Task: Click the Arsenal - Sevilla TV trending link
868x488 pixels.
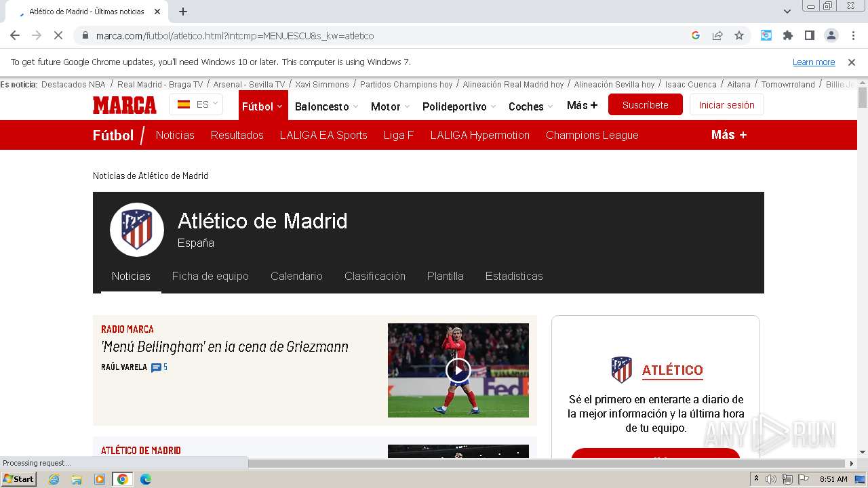Action: point(249,85)
